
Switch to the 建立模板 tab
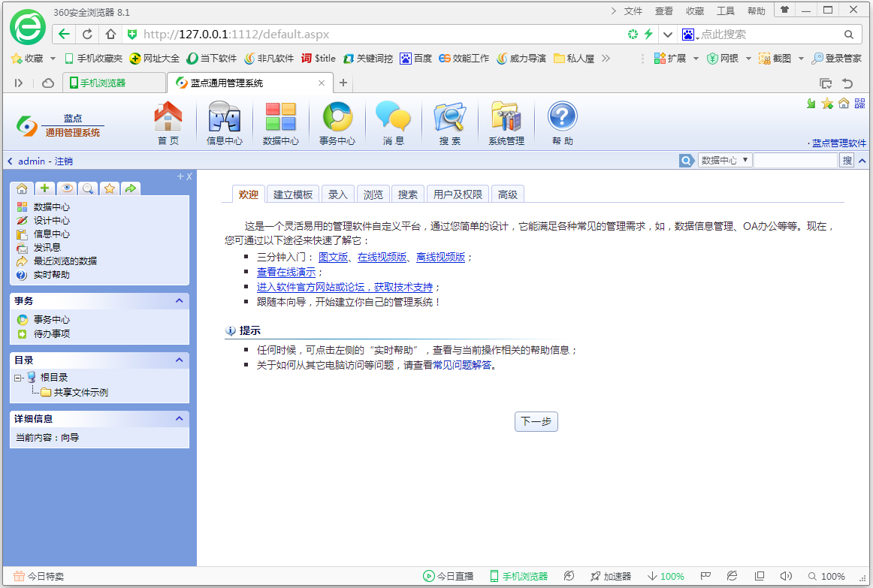(x=293, y=194)
